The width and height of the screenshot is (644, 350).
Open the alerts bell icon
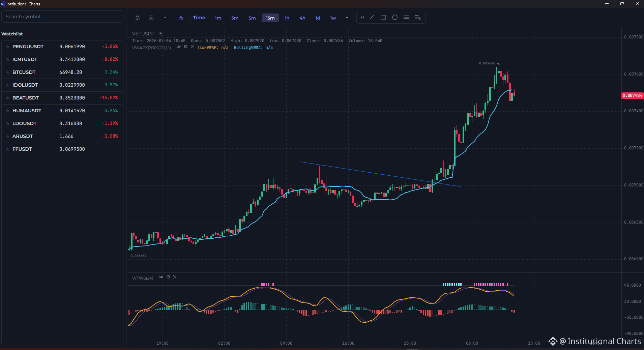(x=138, y=18)
